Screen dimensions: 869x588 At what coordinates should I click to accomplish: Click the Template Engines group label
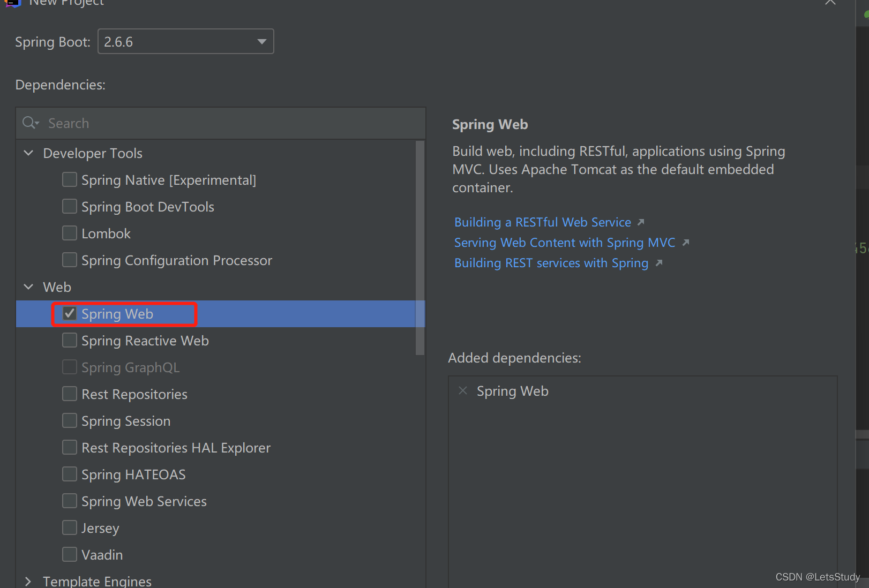coord(97,582)
